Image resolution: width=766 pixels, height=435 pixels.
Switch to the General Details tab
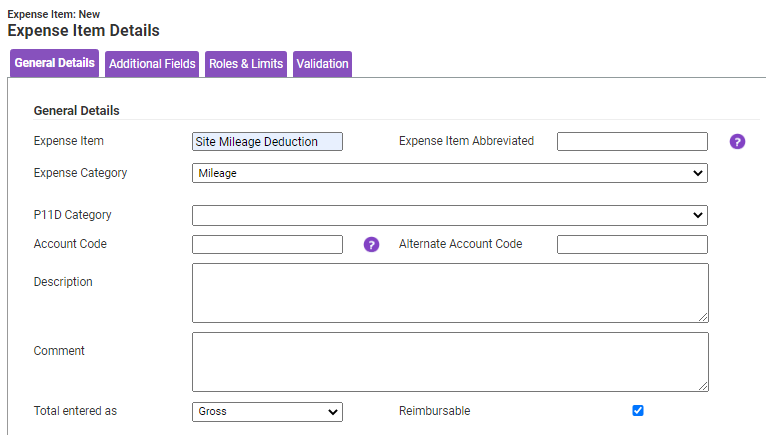tap(55, 64)
